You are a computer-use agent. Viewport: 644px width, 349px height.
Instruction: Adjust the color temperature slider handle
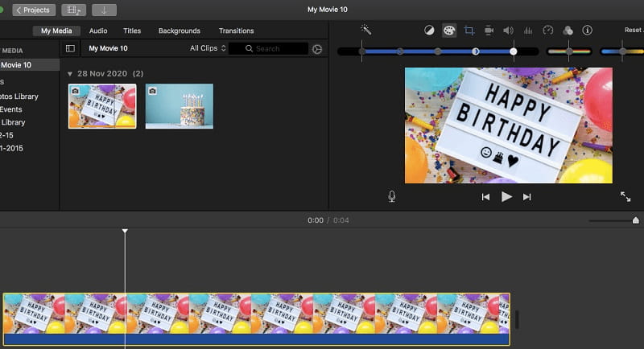[x=622, y=51]
